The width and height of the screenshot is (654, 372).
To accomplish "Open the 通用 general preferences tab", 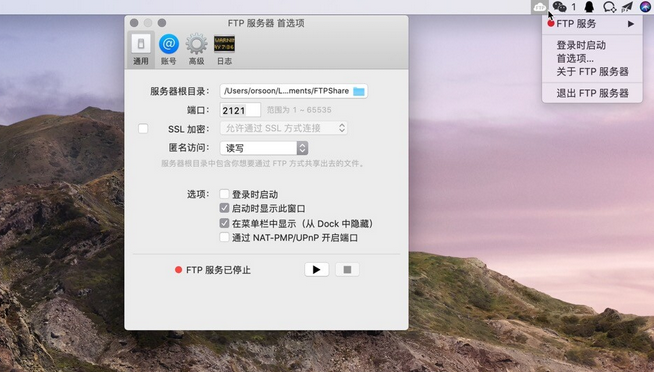I will pos(141,49).
